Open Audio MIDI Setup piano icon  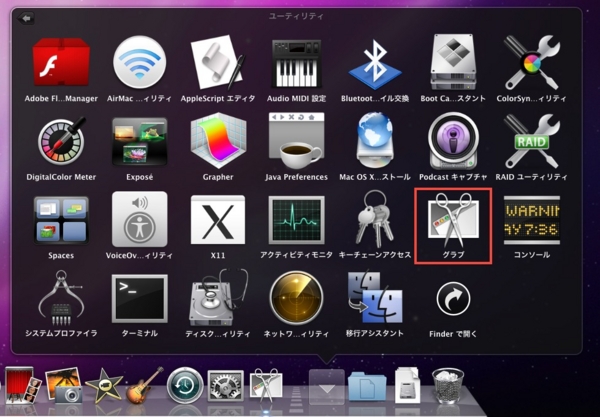pyautogui.click(x=297, y=63)
